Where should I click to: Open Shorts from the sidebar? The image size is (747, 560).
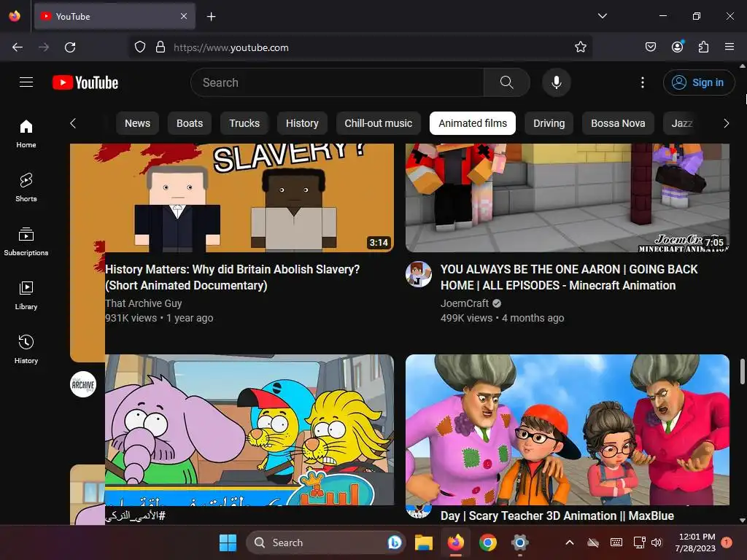tap(26, 187)
